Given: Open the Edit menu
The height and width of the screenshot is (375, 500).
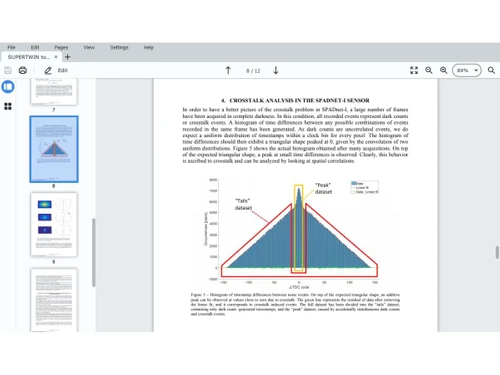Looking at the screenshot, I should tap(35, 47).
